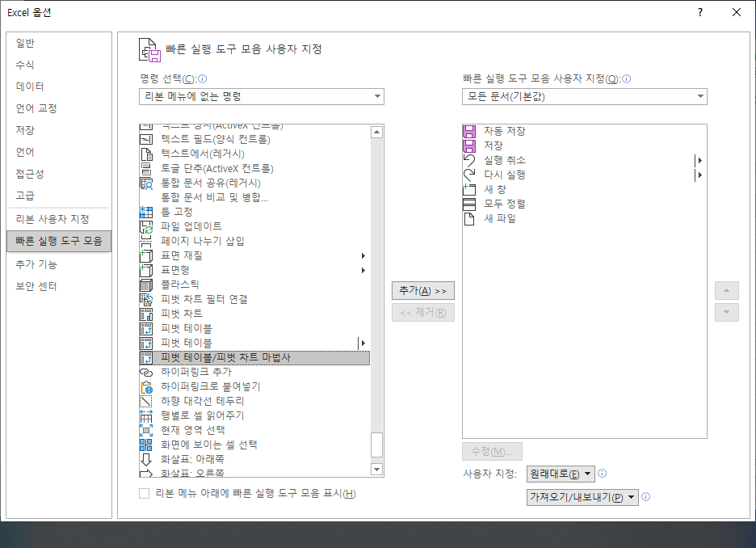Click the 텍스트 필드(양식 컨트롤) icon

pos(146,139)
